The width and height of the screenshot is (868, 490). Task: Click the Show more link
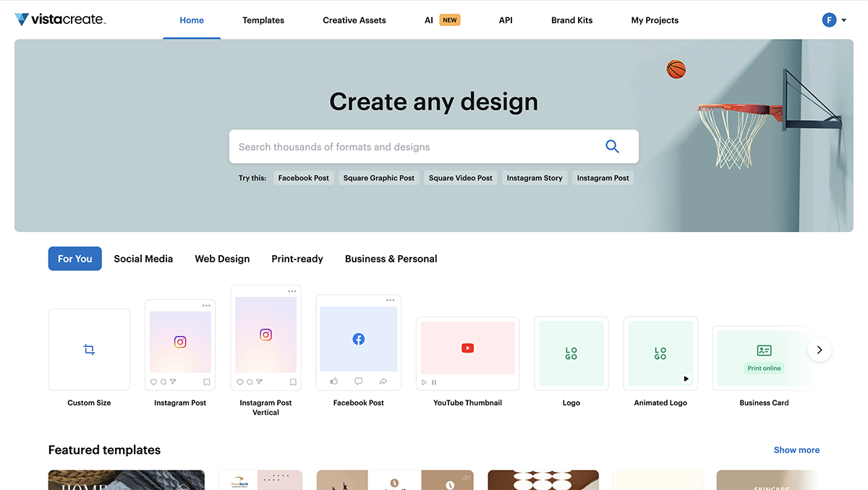pyautogui.click(x=796, y=450)
